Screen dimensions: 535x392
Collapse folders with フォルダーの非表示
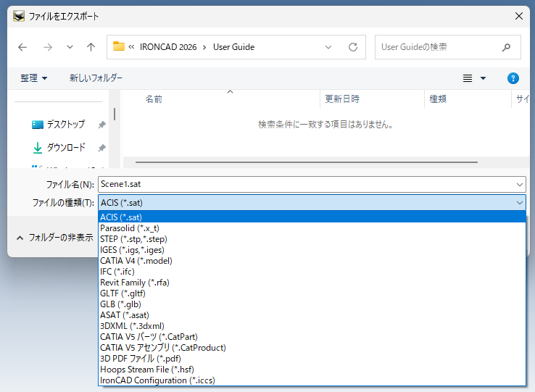[x=55, y=238]
